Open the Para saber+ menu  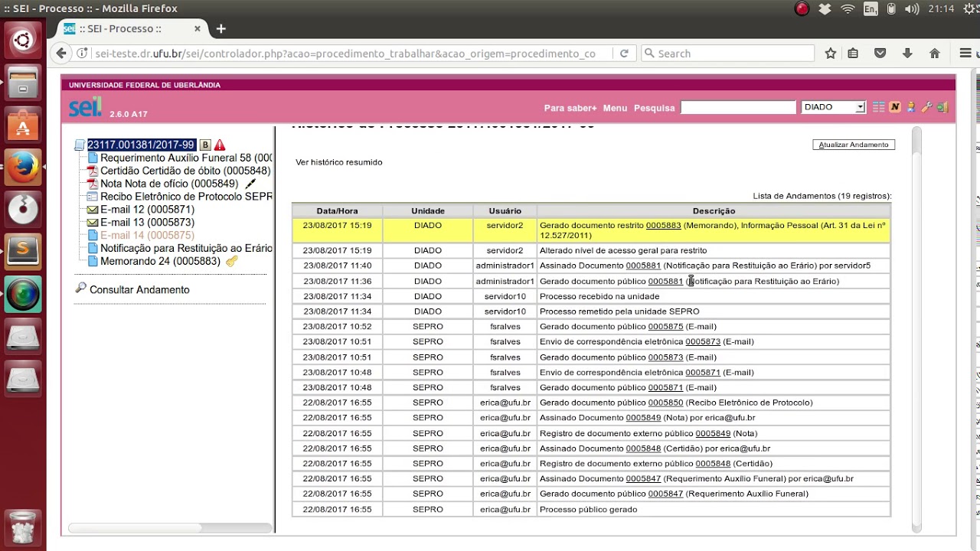[x=570, y=108]
